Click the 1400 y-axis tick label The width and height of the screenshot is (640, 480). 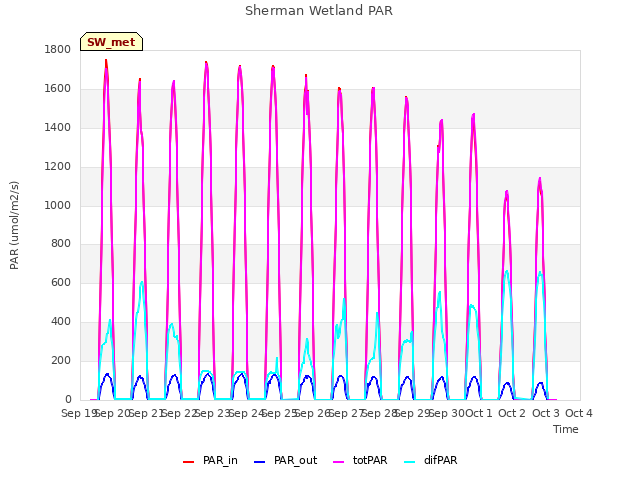58,128
